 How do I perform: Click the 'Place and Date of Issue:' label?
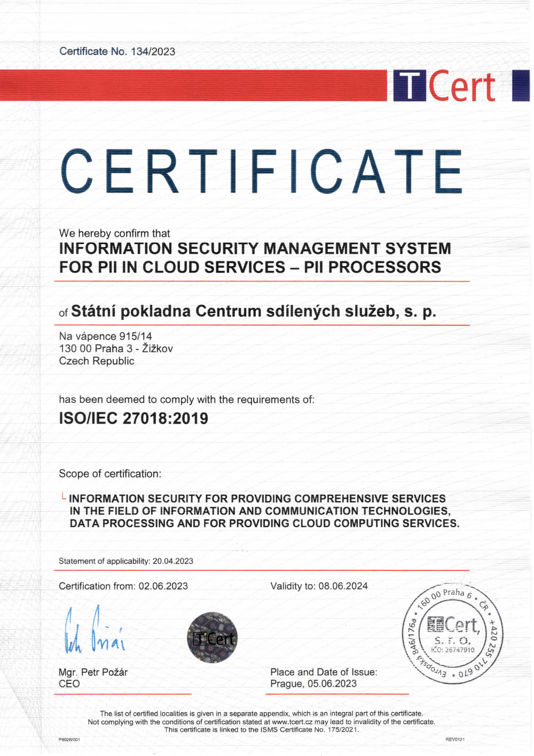[324, 672]
